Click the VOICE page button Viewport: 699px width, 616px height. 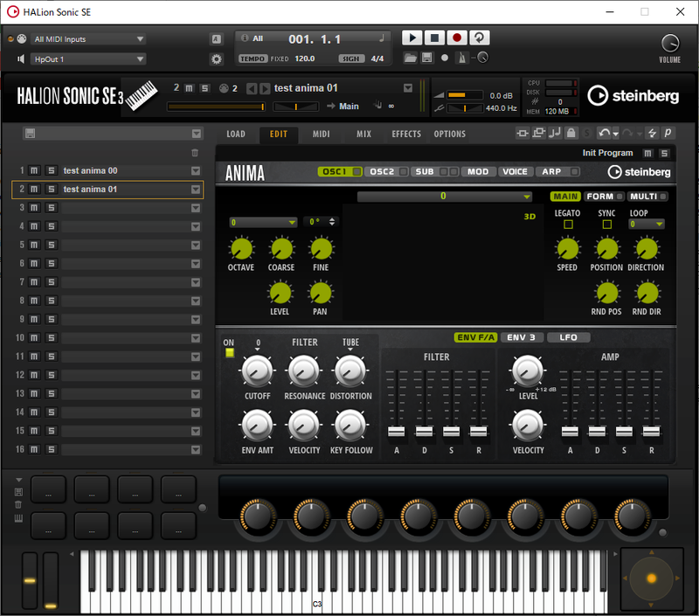pos(515,171)
